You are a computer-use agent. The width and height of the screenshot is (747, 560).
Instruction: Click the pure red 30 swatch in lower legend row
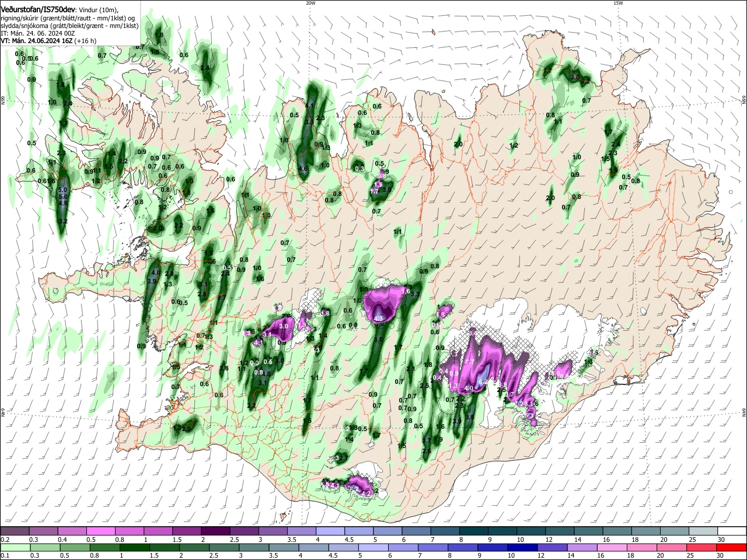pyautogui.click(x=731, y=547)
